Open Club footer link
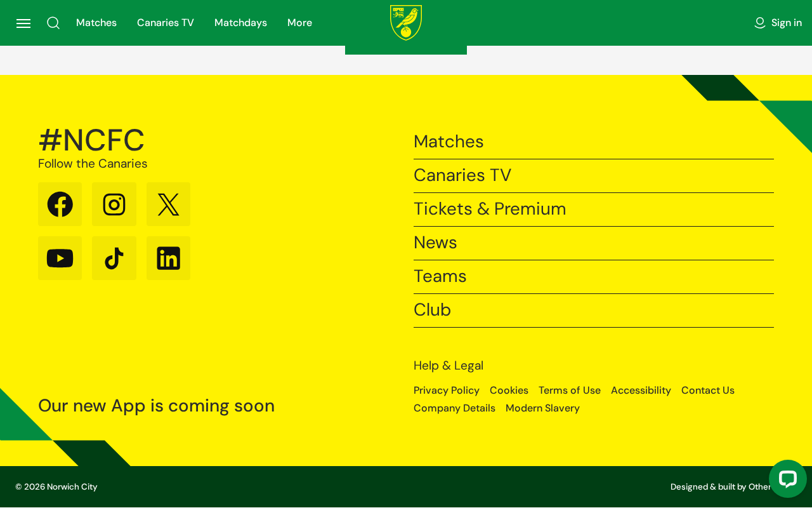 (x=594, y=310)
